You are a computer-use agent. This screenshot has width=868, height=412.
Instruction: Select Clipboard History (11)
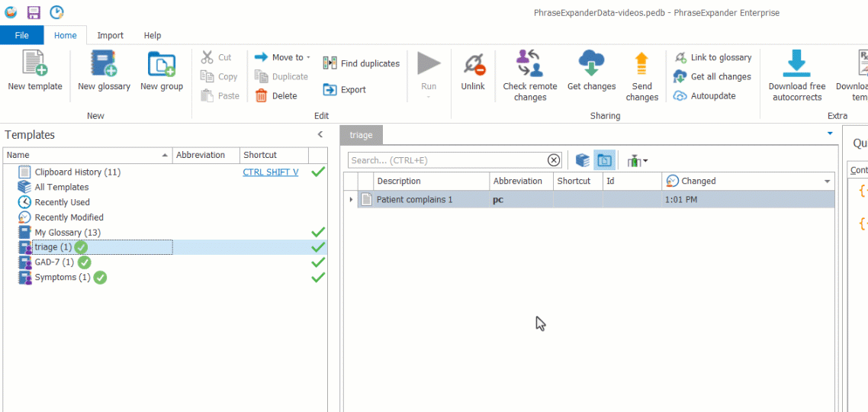78,172
